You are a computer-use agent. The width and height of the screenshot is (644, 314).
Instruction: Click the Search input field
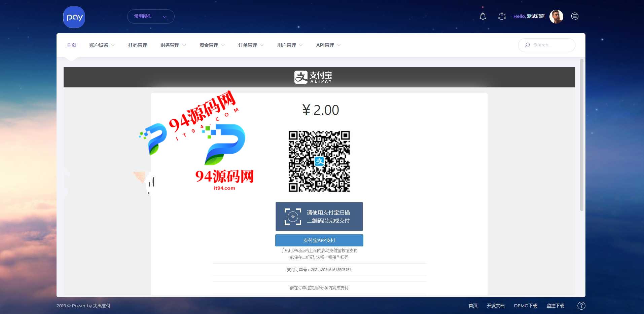click(547, 45)
